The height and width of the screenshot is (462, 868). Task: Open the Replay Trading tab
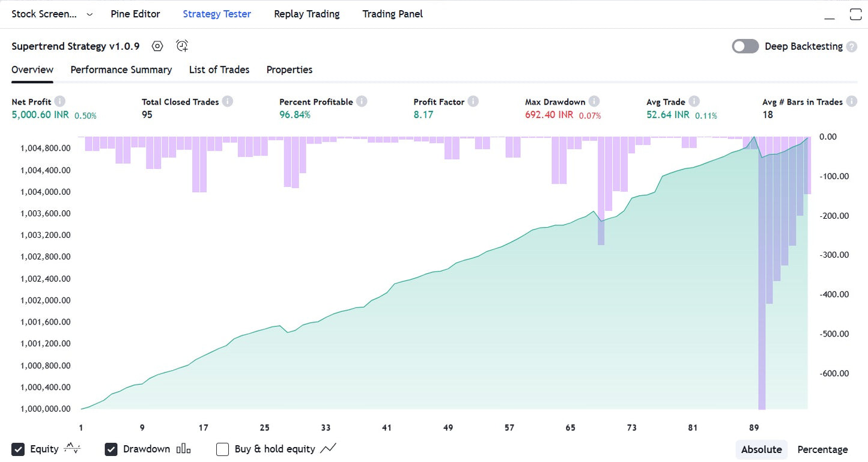(x=306, y=14)
